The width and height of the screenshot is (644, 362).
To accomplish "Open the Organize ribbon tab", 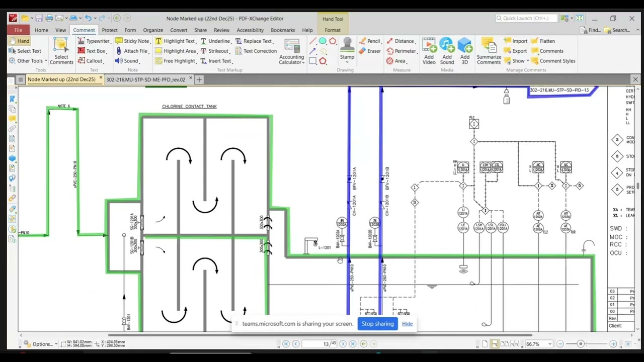I will tap(153, 30).
